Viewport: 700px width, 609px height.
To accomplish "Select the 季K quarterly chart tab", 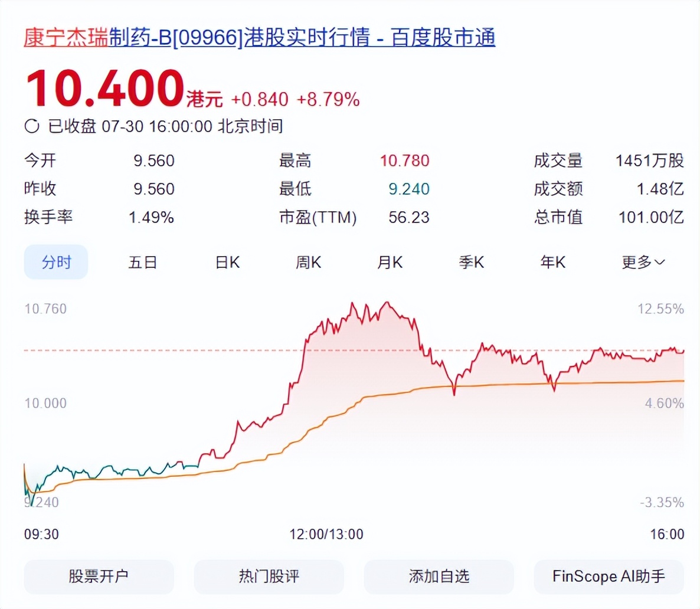I will tap(471, 262).
